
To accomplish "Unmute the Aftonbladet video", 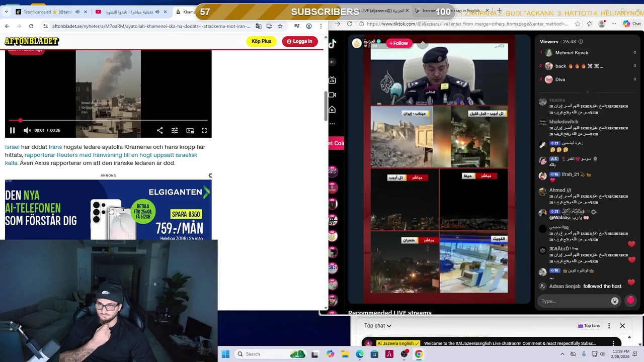I will coord(27,130).
